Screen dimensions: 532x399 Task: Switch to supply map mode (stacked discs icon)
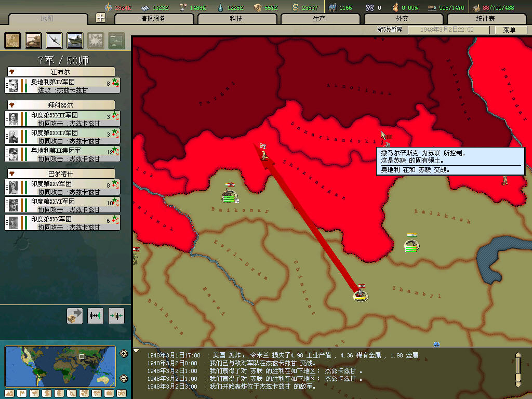pyautogui.click(x=59, y=393)
